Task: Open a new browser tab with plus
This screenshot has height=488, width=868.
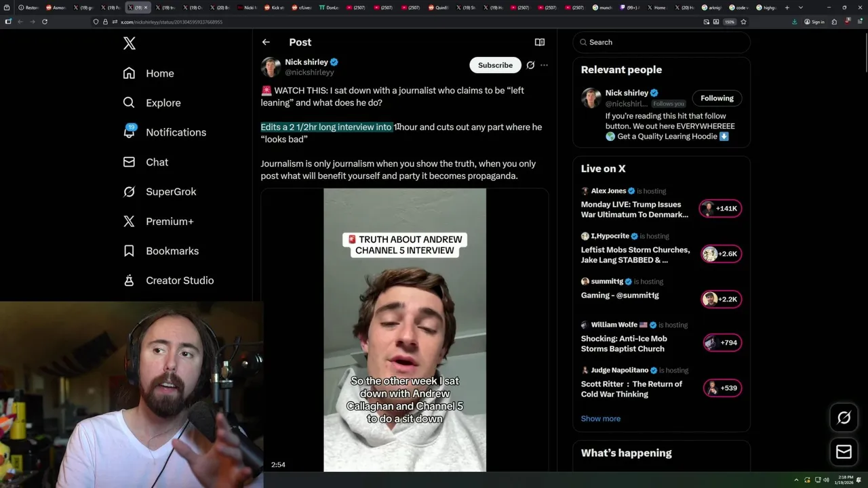Action: [787, 7]
